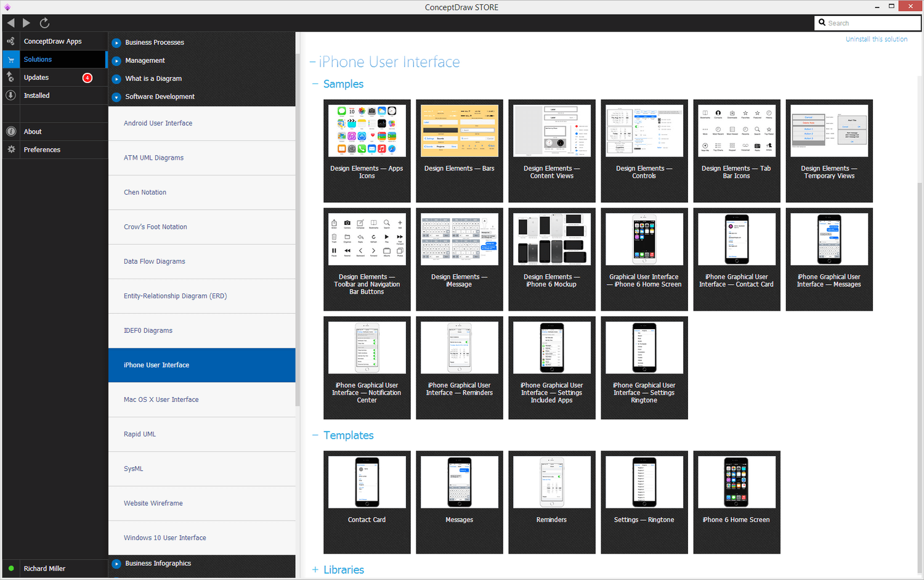The height and width of the screenshot is (580, 924).
Task: Click the Preferences gear icon
Action: point(10,149)
